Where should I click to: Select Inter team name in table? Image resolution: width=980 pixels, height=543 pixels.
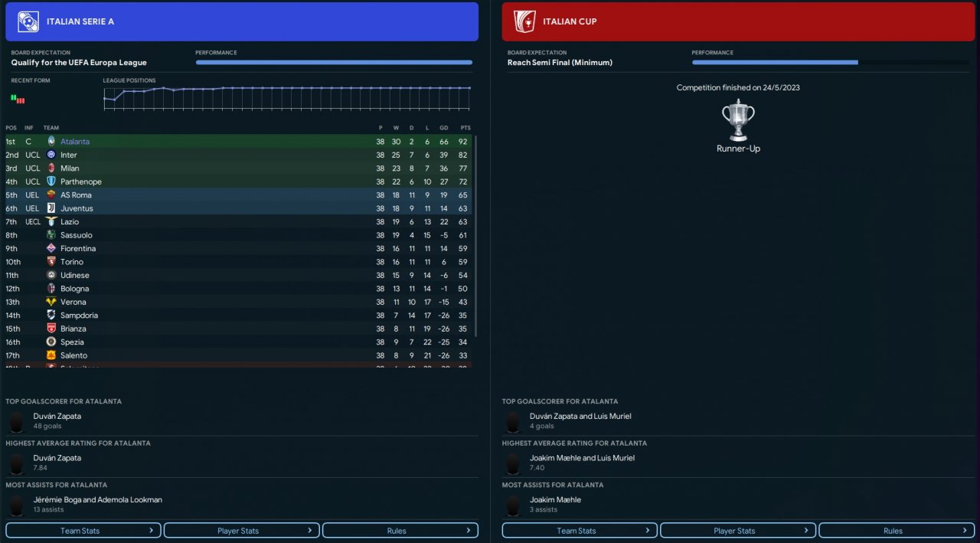point(69,155)
